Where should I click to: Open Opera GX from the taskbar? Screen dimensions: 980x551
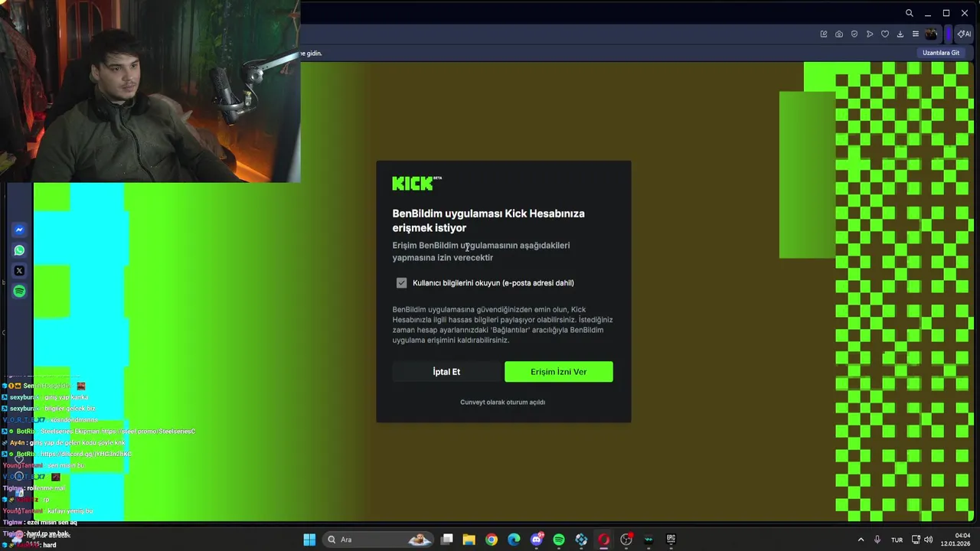604,540
